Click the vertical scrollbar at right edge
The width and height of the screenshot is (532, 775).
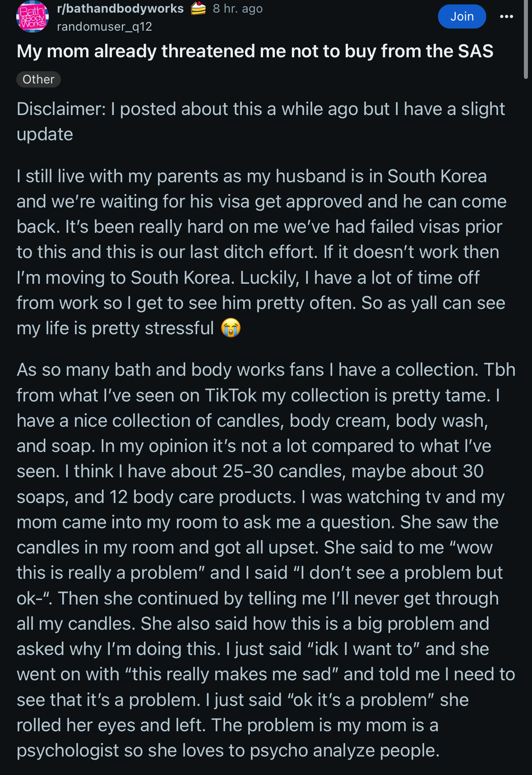point(526,40)
